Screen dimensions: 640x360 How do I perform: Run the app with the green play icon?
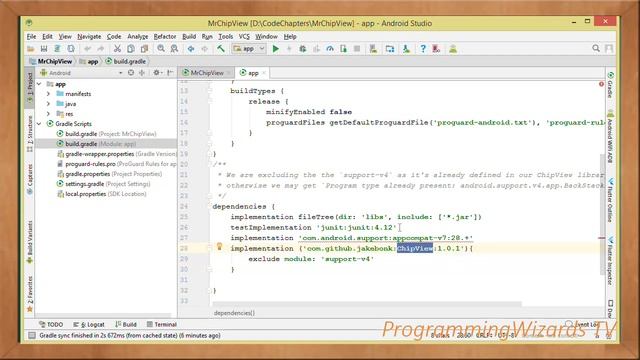[276, 49]
